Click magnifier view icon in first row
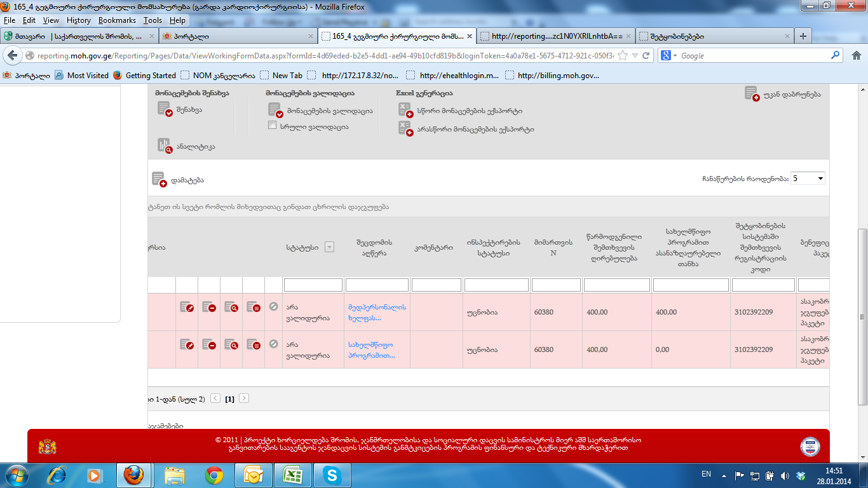The height and width of the screenshot is (488, 868). pyautogui.click(x=231, y=308)
